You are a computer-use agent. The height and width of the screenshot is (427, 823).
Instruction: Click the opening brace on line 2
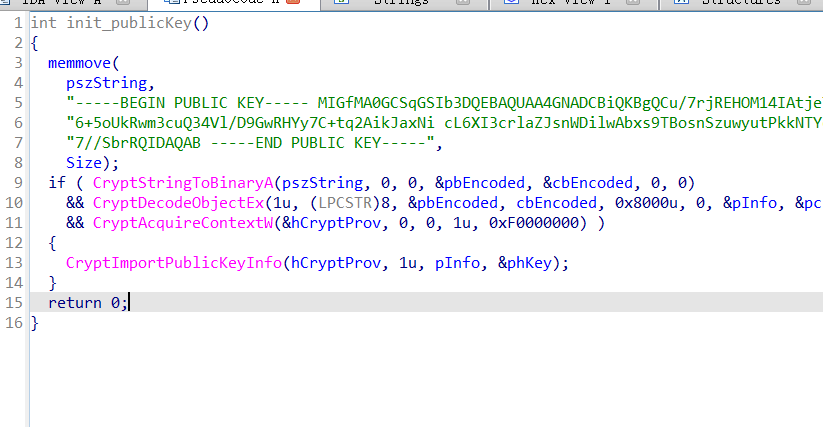[35, 44]
